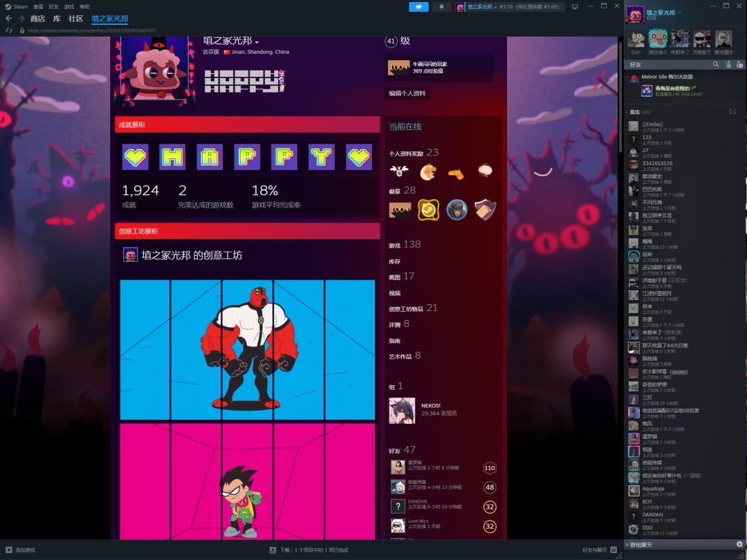This screenshot has width=747, height=560.
Task: Open the profile name dropdown arrow
Action: (257, 42)
